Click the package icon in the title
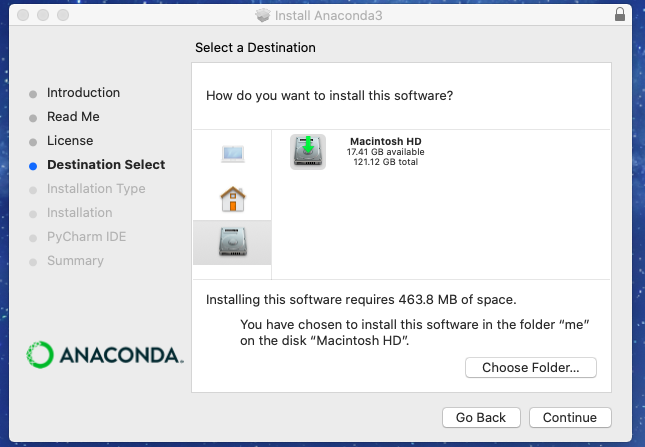 [x=263, y=16]
